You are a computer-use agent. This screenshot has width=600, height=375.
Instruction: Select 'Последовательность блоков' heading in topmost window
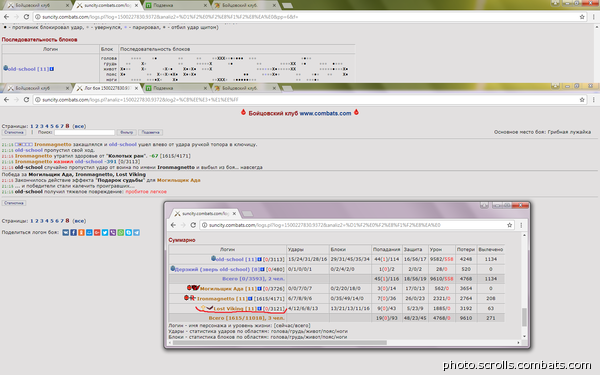point(39,40)
